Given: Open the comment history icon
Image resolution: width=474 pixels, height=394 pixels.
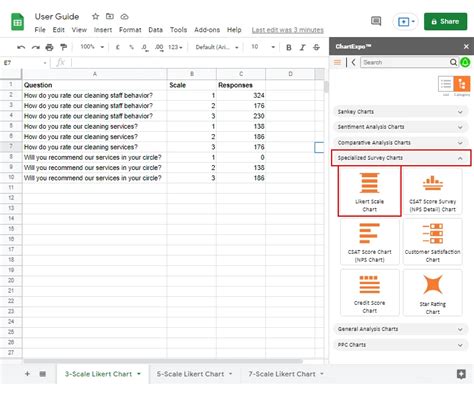Looking at the screenshot, I should point(376,22).
